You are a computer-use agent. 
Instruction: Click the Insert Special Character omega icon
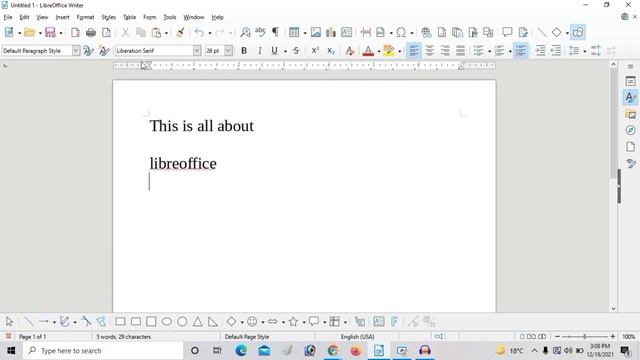pos(401,32)
